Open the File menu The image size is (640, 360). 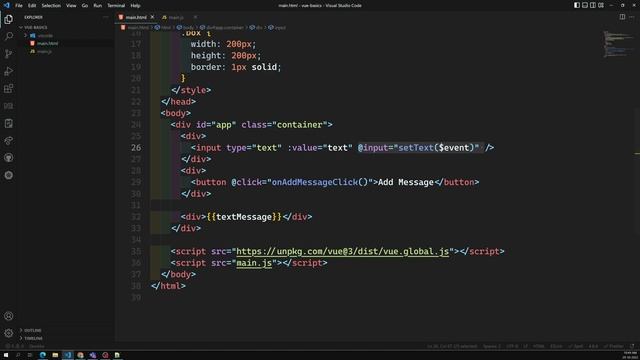click(19, 6)
